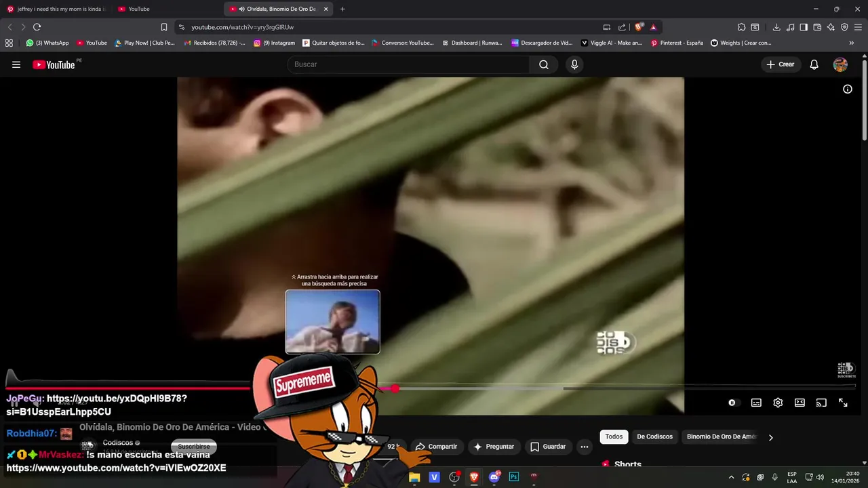Screen dimensions: 868x488
Task: Adjust system volume via tray speaker
Action: pos(820,477)
